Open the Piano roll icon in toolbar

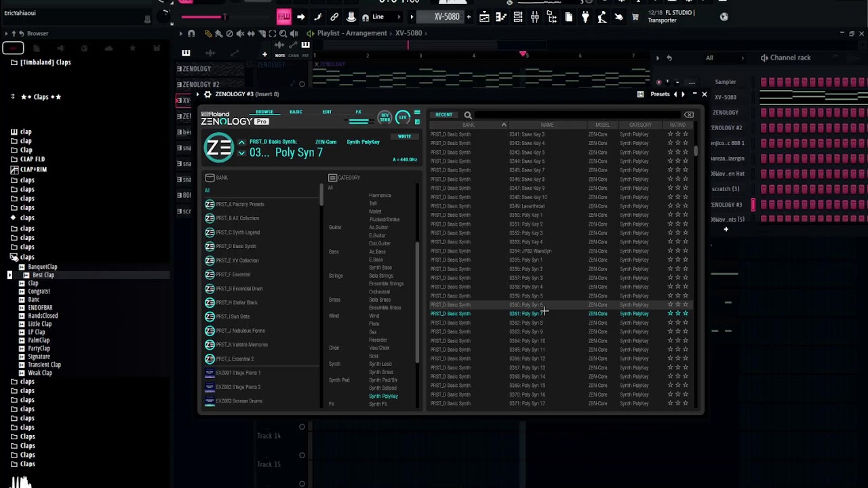[501, 17]
